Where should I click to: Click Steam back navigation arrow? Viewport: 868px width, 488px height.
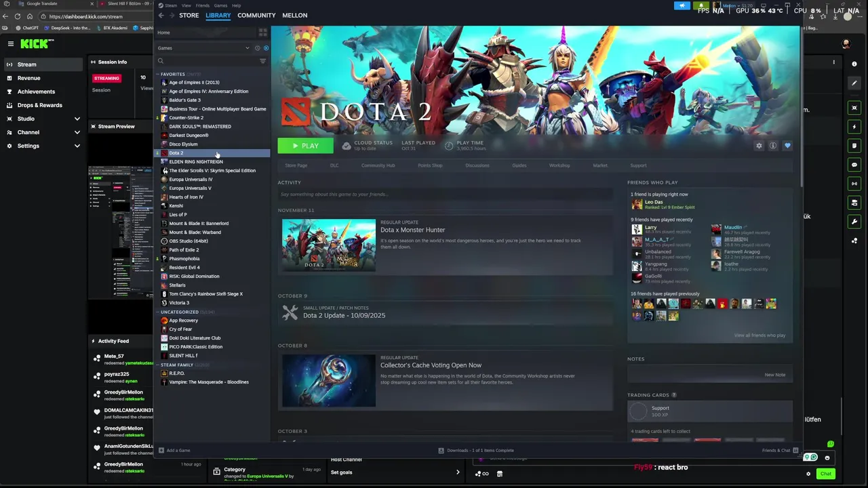point(161,15)
